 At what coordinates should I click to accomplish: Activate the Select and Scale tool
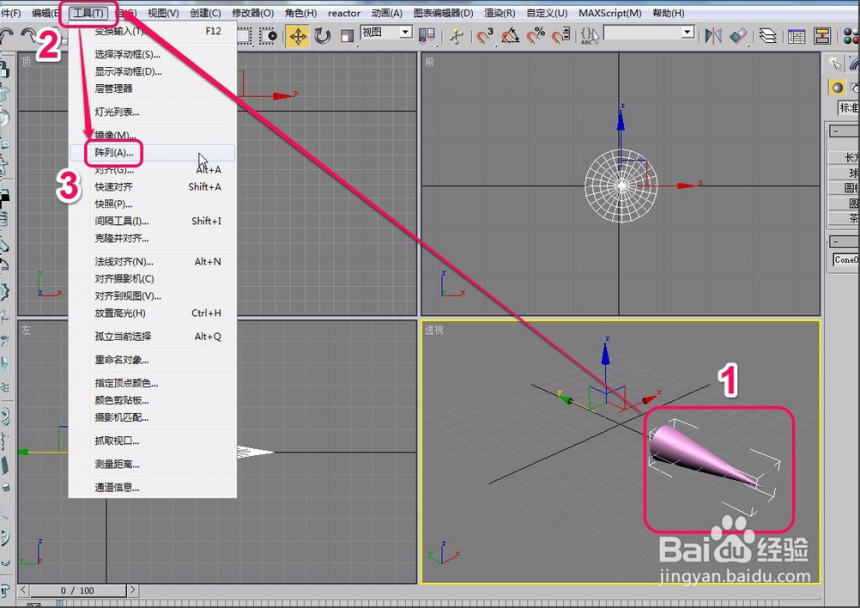pyautogui.click(x=347, y=36)
